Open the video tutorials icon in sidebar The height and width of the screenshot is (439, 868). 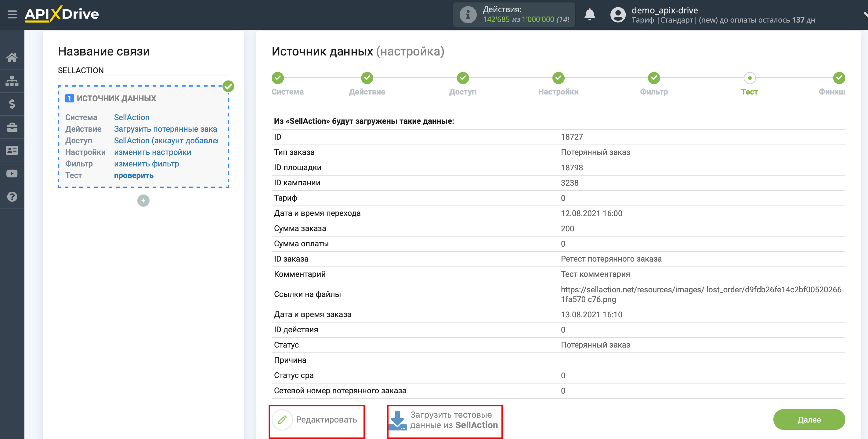pyautogui.click(x=12, y=174)
